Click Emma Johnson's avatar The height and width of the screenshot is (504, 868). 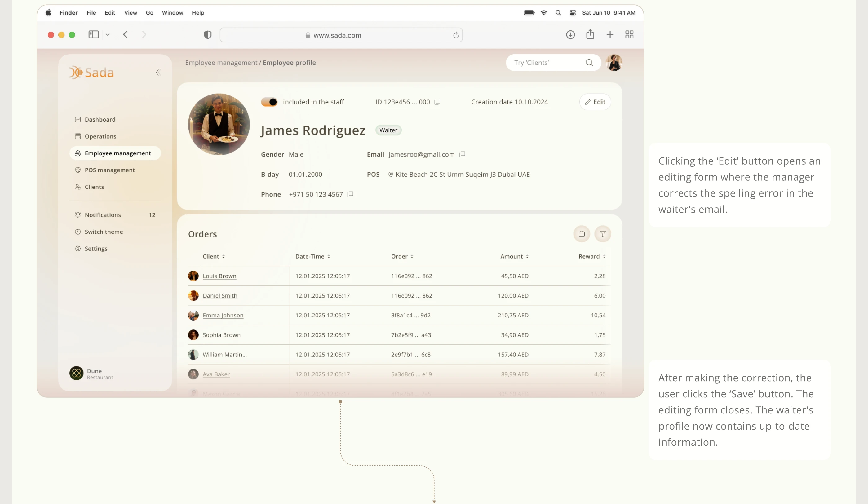(x=193, y=315)
